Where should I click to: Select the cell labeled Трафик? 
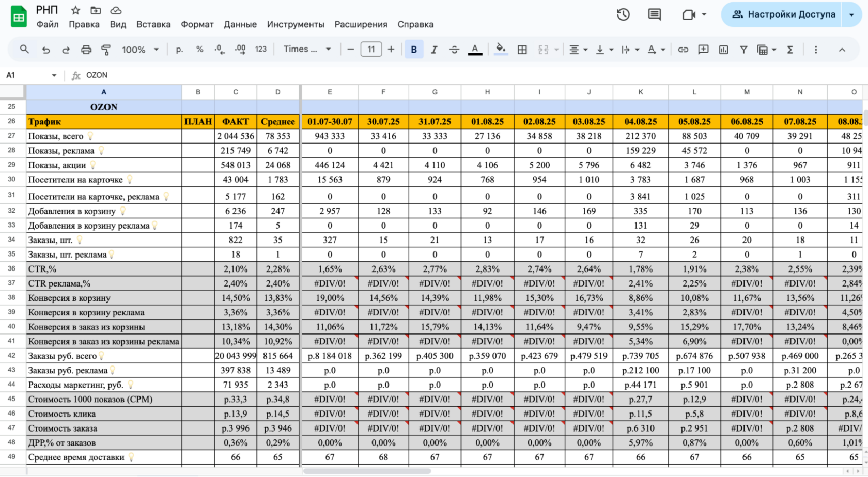click(x=104, y=122)
